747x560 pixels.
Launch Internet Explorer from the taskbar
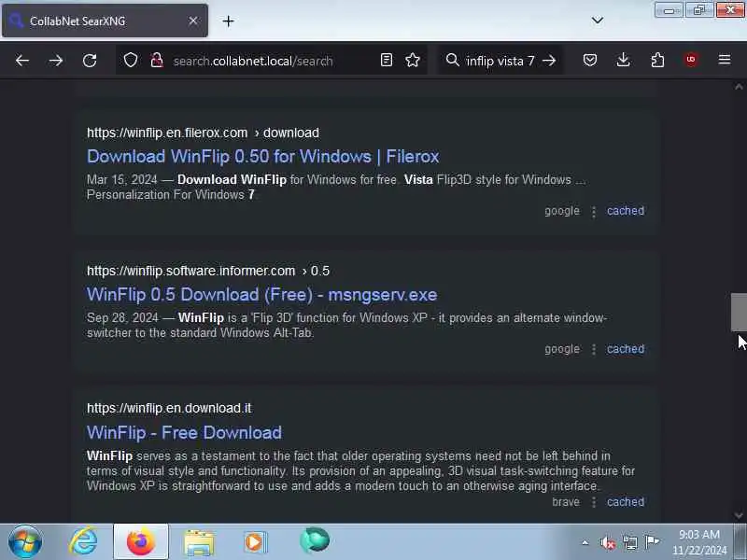(83, 542)
